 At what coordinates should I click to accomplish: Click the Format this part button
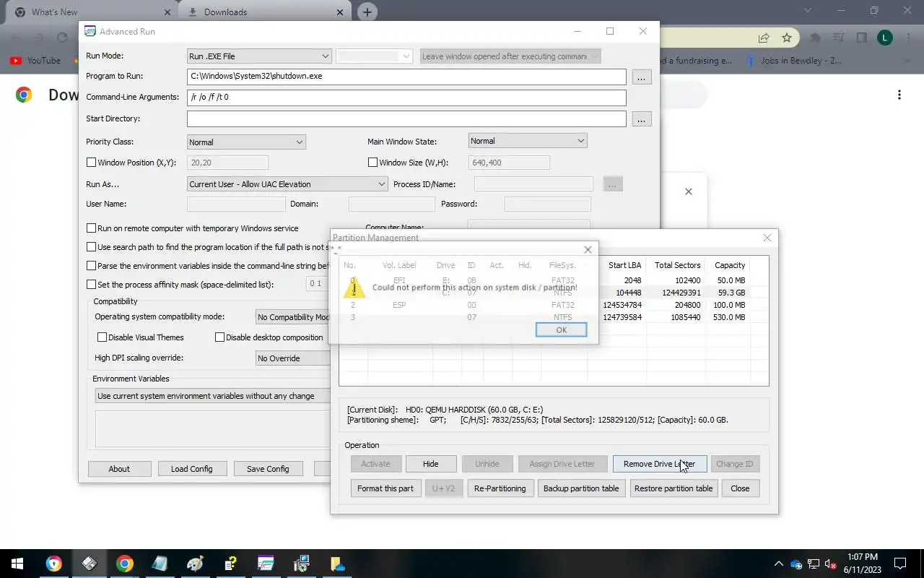point(385,488)
